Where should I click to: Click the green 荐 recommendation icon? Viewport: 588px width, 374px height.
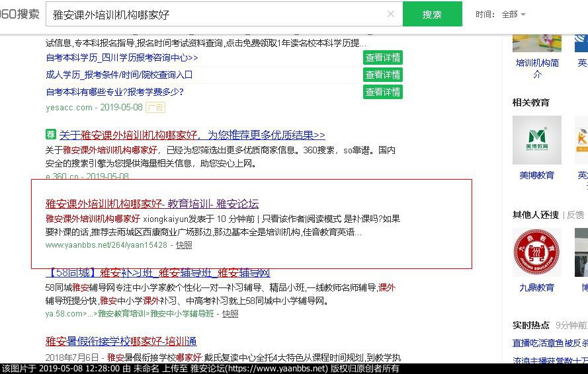pyautogui.click(x=51, y=134)
